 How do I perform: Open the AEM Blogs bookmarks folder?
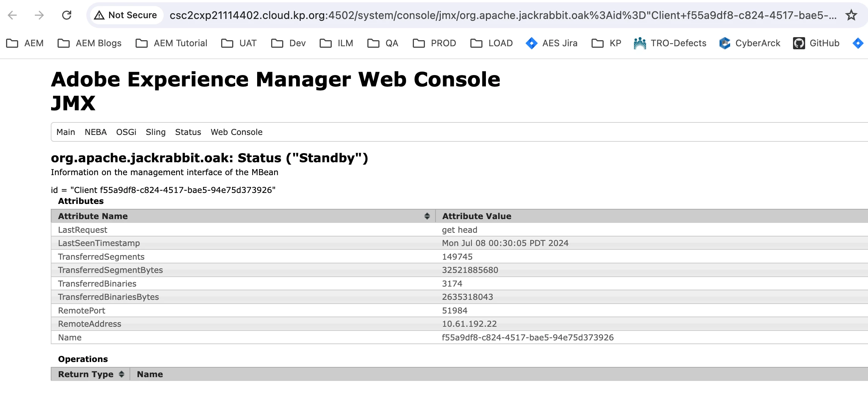[x=90, y=43]
